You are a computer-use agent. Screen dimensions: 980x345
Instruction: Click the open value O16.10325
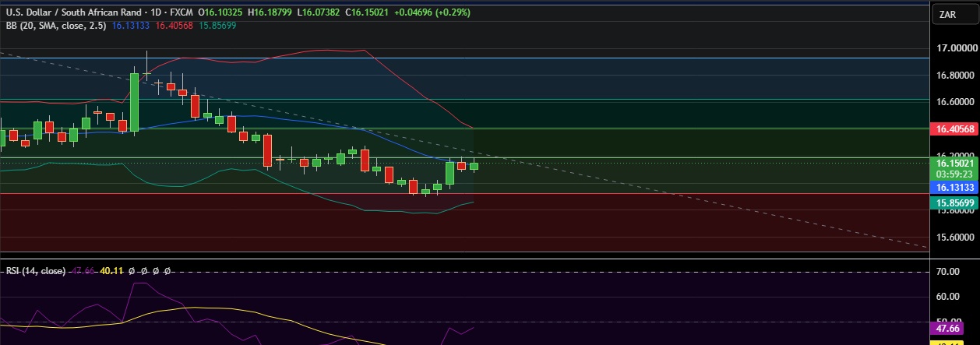tap(222, 13)
